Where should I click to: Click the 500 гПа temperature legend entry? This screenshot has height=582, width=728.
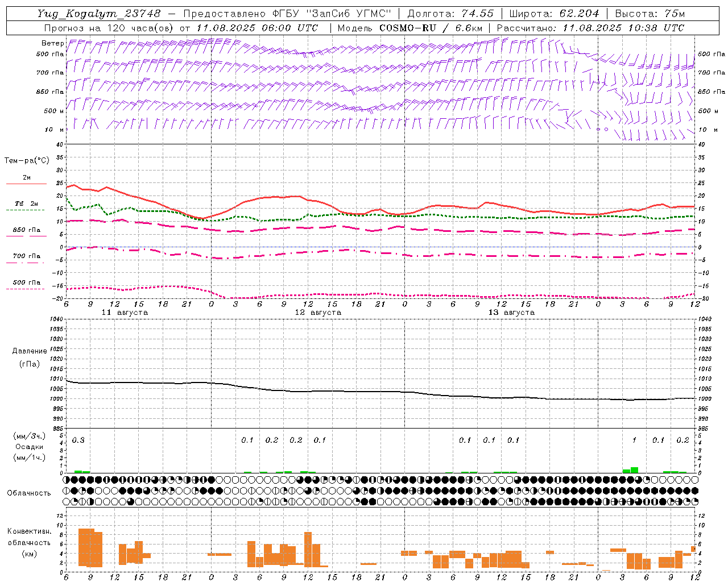[26, 282]
